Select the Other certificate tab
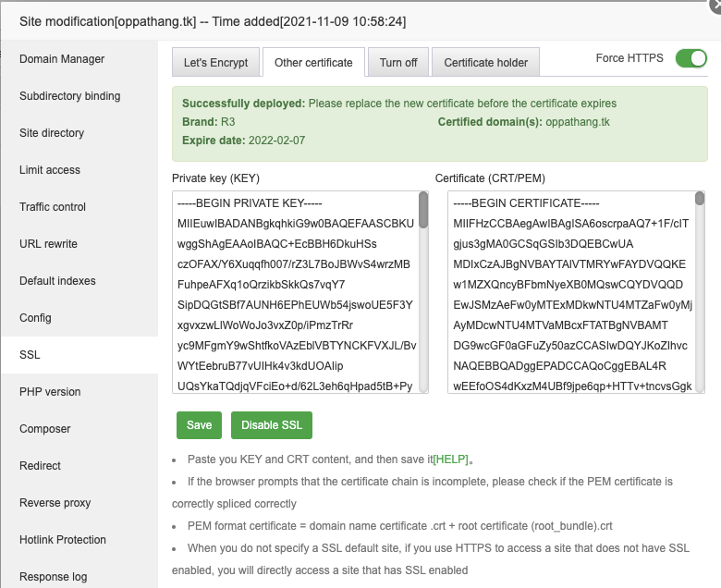The width and height of the screenshot is (721, 588). coord(313,62)
